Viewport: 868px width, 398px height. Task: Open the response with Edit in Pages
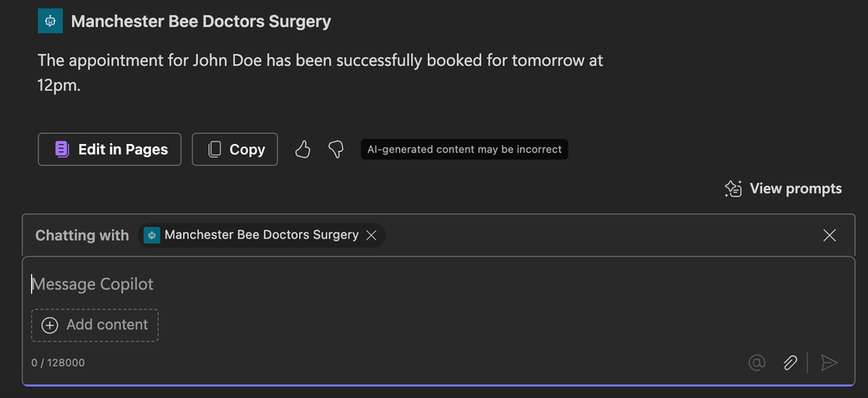109,149
